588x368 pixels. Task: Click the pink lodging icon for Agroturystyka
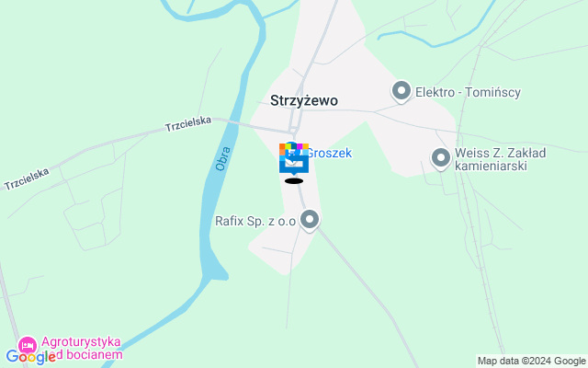coord(28,346)
